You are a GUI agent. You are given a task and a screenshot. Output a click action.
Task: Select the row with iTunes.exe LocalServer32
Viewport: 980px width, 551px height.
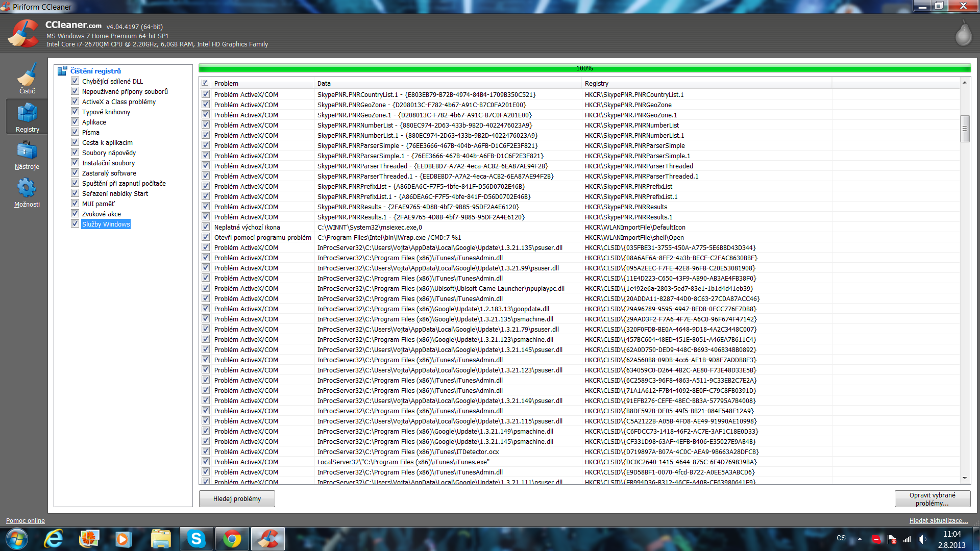(579, 462)
